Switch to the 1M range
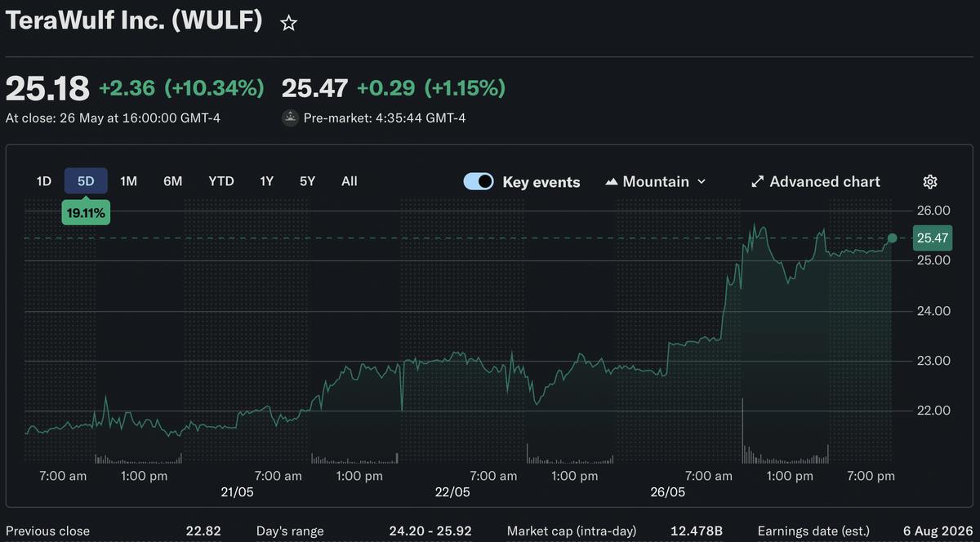The image size is (980, 542). pyautogui.click(x=128, y=181)
